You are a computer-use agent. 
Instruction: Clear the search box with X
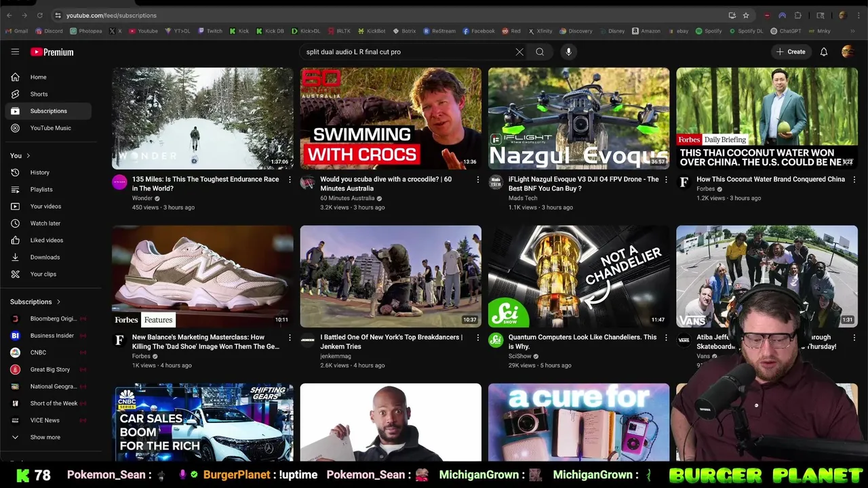519,52
